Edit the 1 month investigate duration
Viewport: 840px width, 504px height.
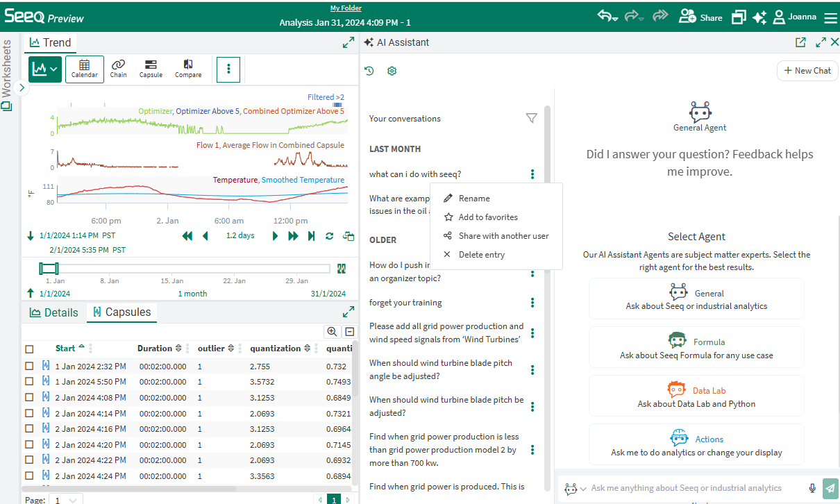click(x=192, y=294)
